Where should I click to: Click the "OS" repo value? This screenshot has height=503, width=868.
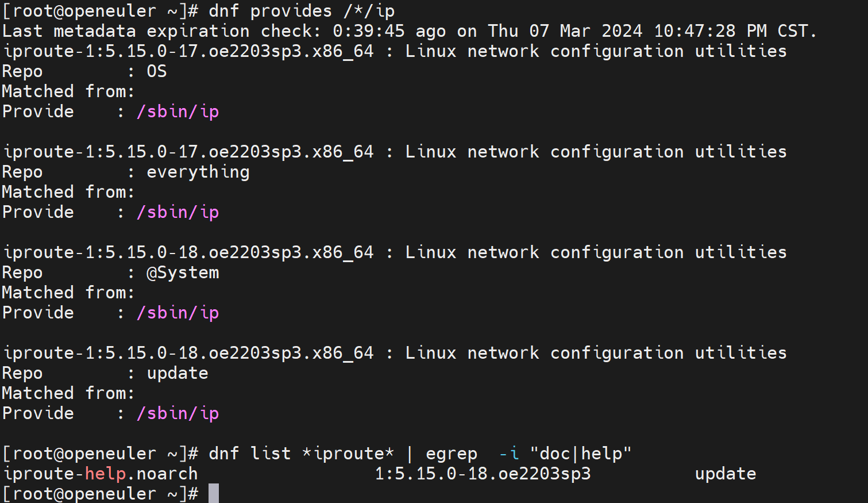pos(157,71)
